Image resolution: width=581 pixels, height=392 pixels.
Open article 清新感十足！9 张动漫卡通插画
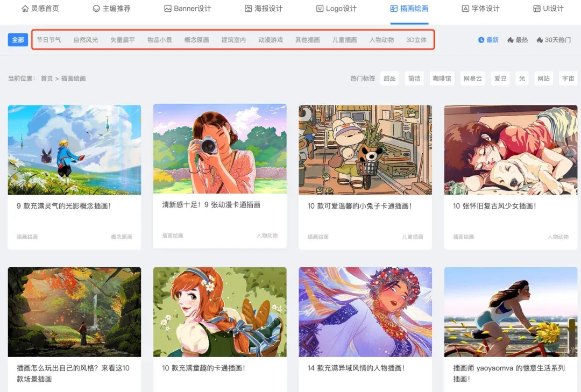211,204
